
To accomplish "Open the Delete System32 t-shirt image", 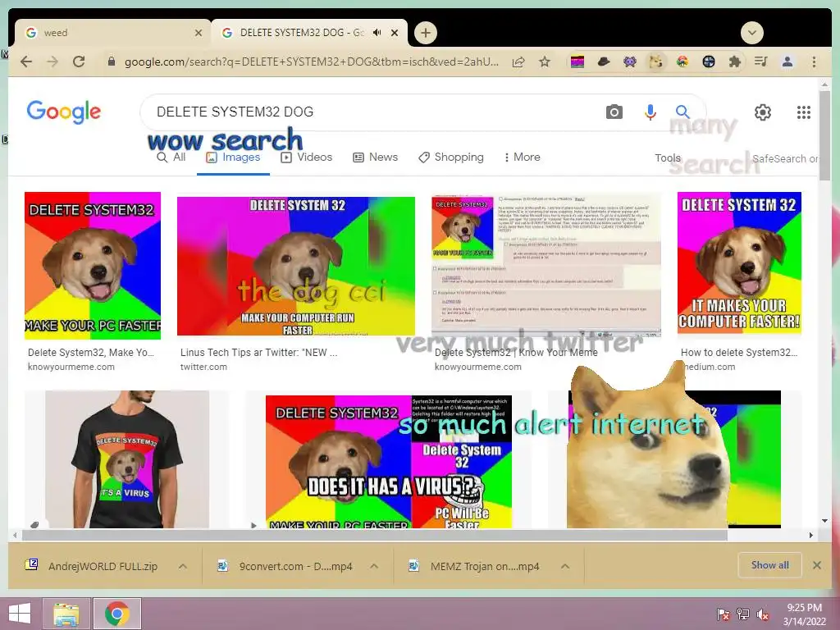I will (127, 459).
